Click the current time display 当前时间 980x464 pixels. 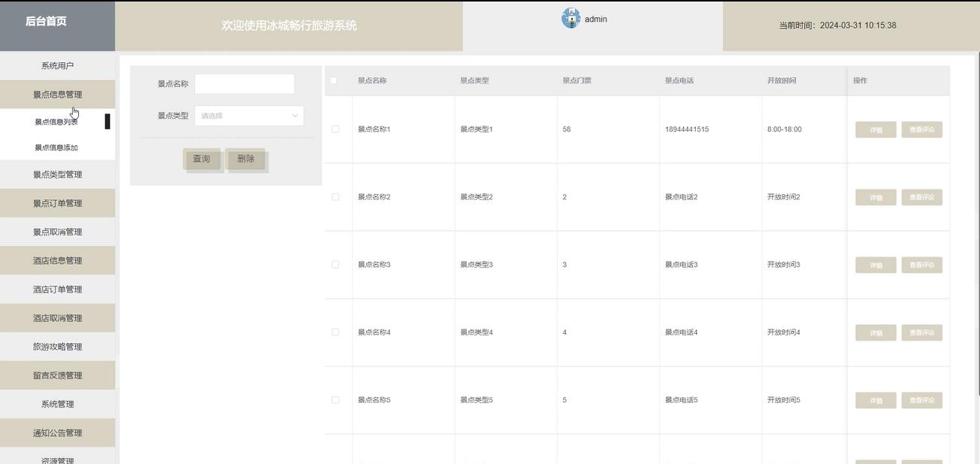(838, 26)
